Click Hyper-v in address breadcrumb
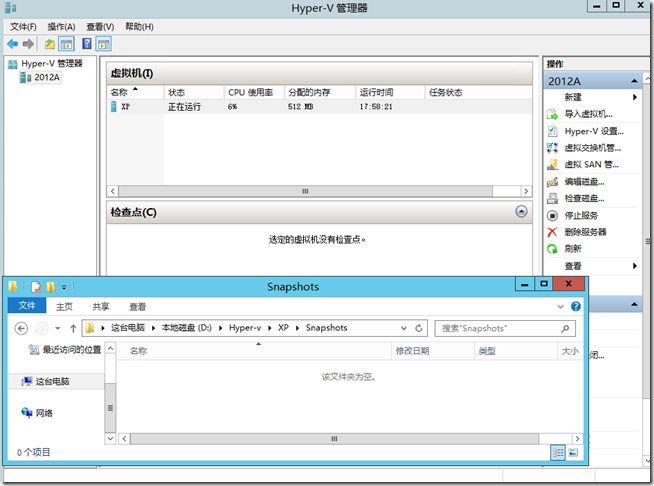Image resolution: width=654 pixels, height=486 pixels. 245,328
